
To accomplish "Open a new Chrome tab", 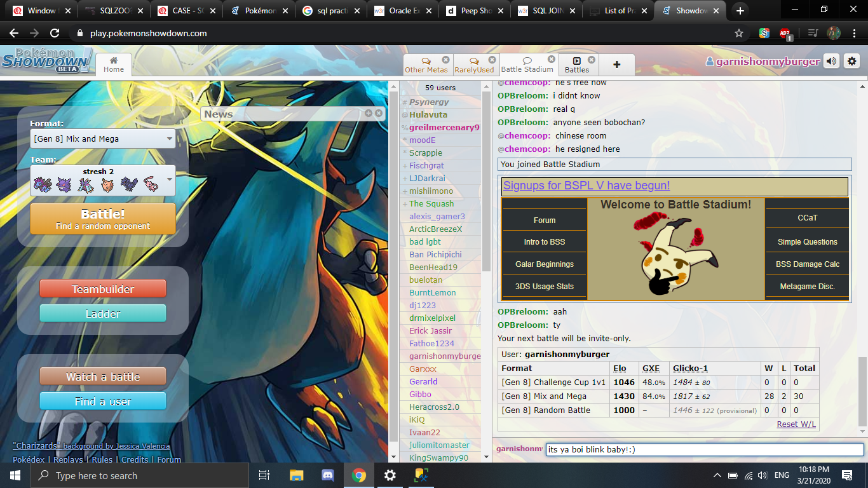I will click(740, 10).
